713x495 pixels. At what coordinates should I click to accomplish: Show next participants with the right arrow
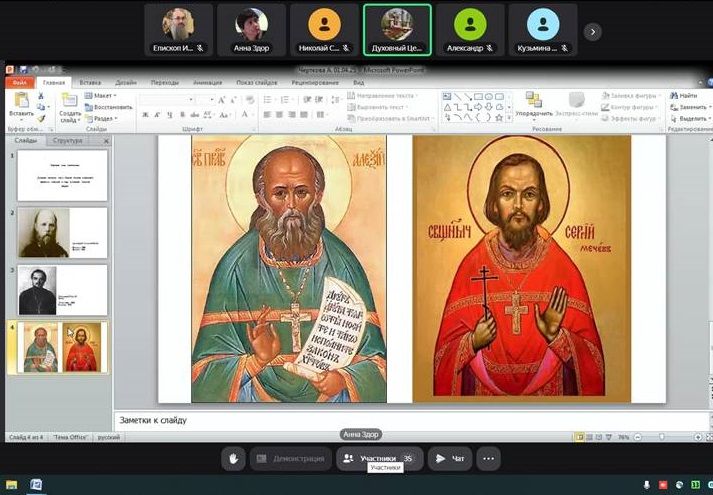(x=592, y=32)
